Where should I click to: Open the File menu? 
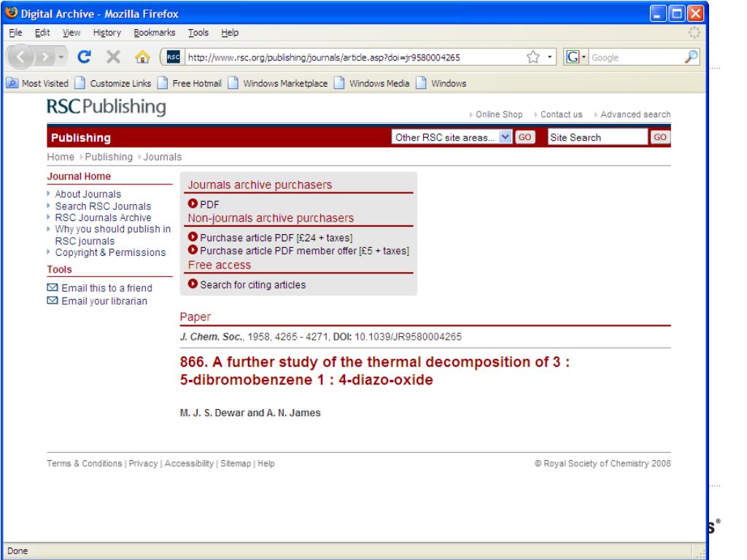[x=15, y=32]
